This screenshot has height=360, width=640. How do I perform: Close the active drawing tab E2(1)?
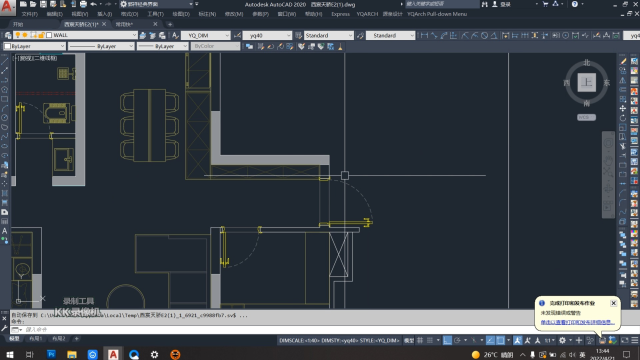click(104, 24)
